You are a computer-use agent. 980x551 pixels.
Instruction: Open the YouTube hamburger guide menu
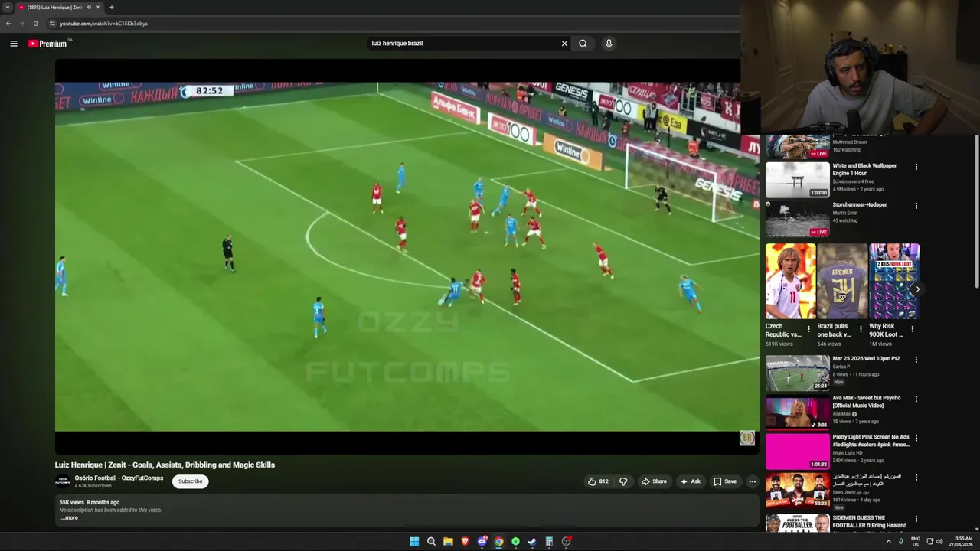(13, 44)
